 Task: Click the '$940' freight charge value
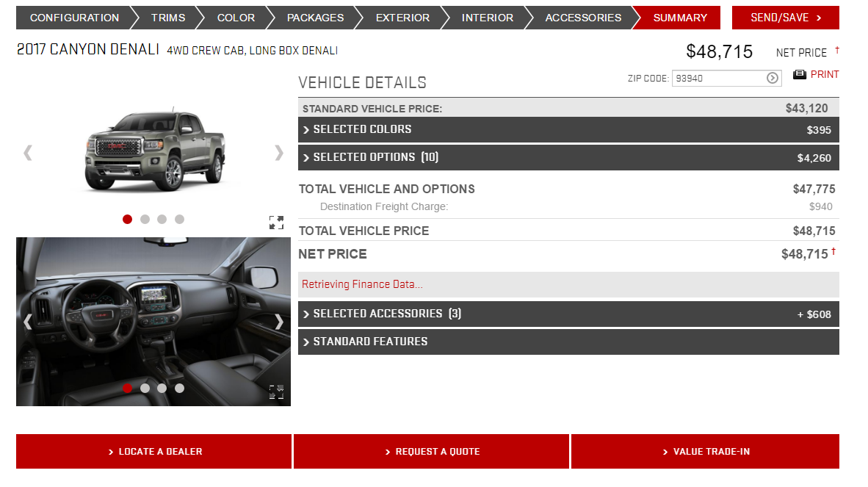coord(820,206)
